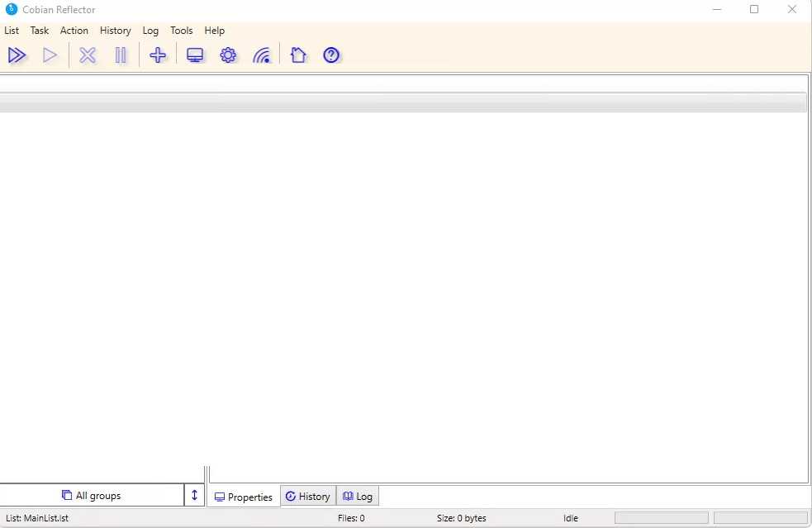The height and width of the screenshot is (528, 812).
Task: Click the task list column header bar
Action: tap(403, 102)
